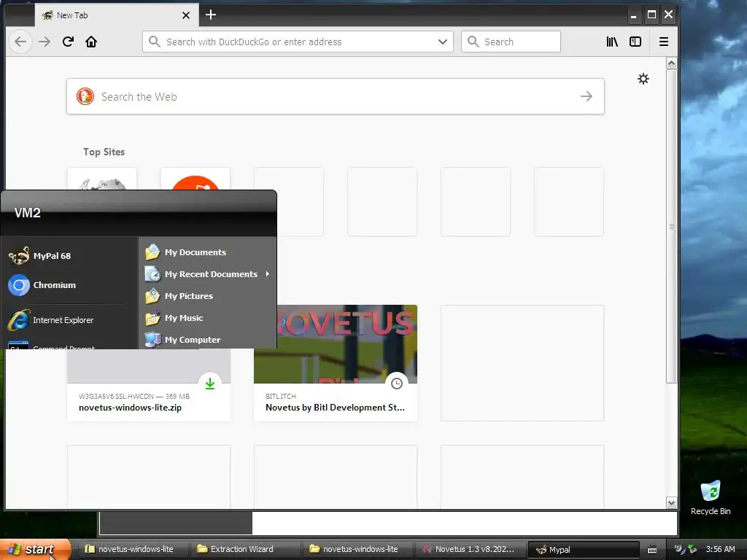The width and height of the screenshot is (747, 560).
Task: Launch MyPal 68 from Start menu
Action: coord(69,256)
